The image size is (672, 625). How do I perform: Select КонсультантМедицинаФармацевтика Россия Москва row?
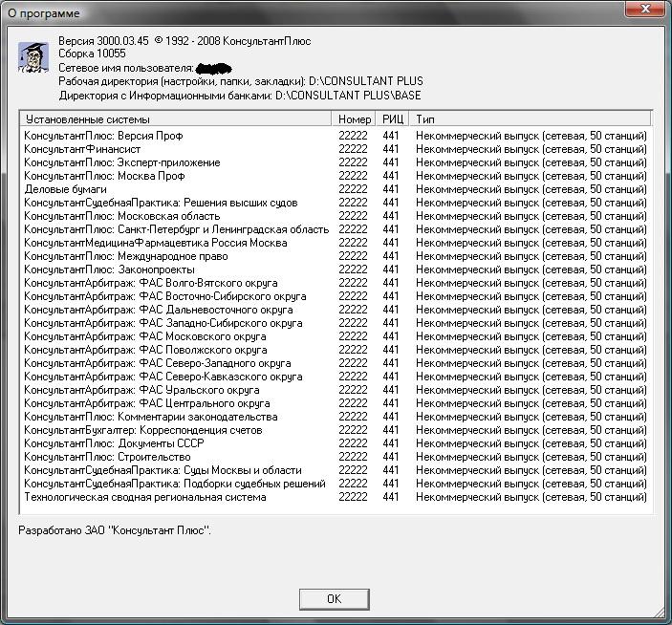coord(336,243)
